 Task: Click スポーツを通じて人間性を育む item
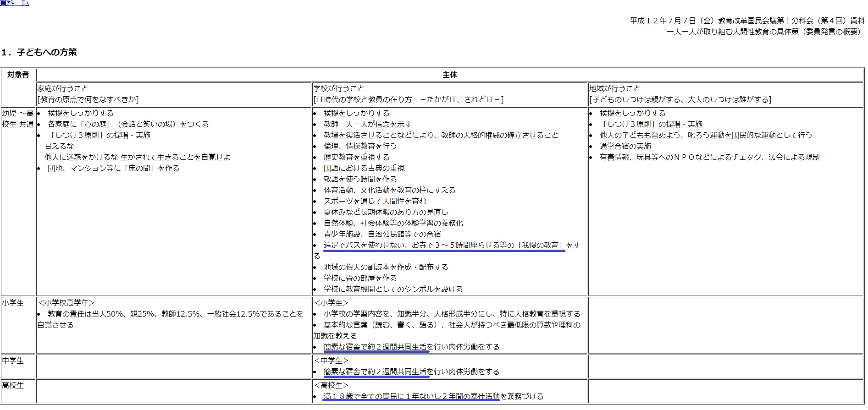(x=375, y=201)
